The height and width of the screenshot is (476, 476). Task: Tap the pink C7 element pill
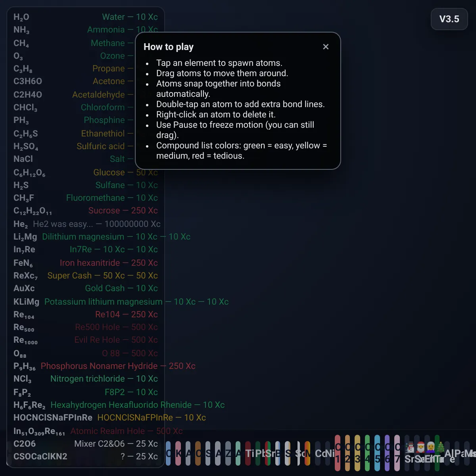(397, 453)
